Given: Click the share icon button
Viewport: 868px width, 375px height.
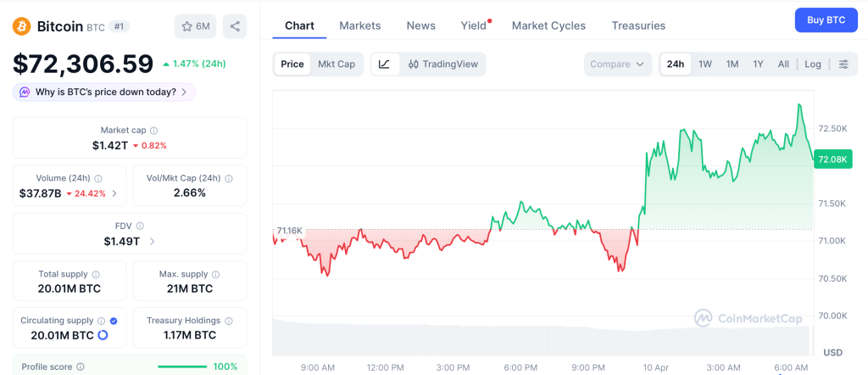Looking at the screenshot, I should click(x=235, y=26).
